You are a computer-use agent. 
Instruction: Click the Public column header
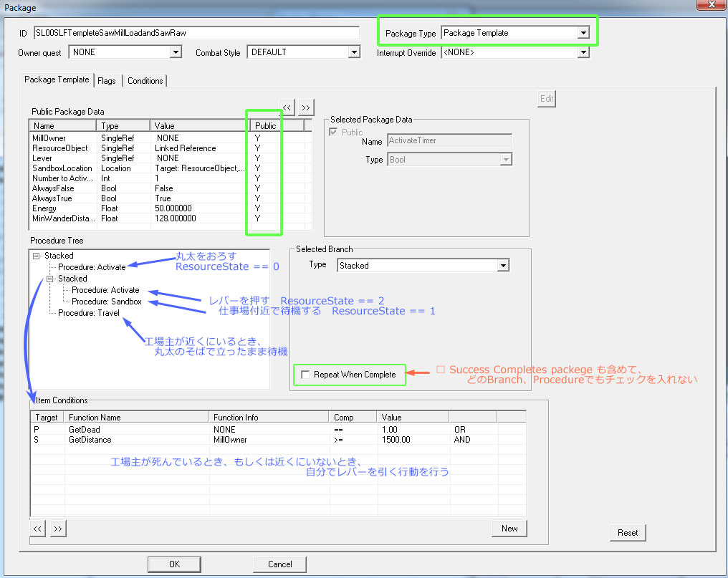[x=277, y=126]
